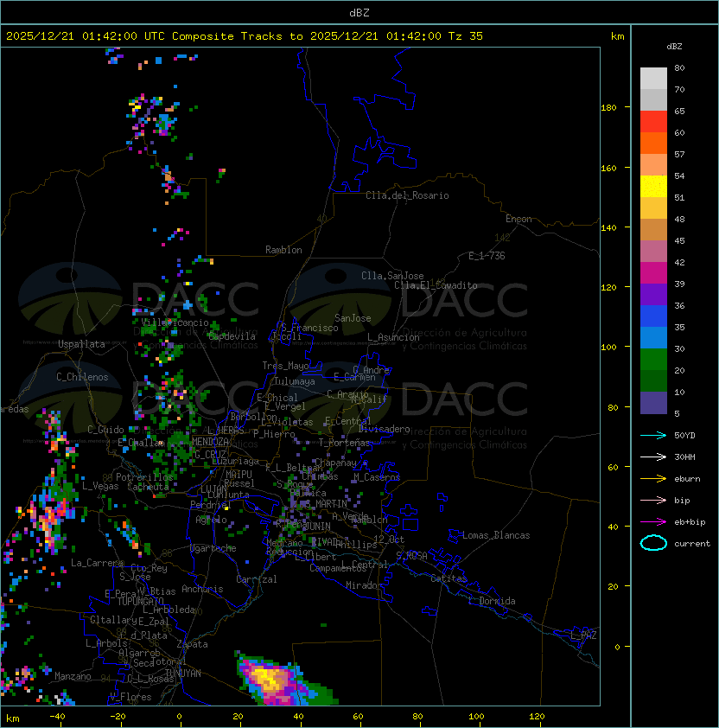This screenshot has width=719, height=728.
Task: Click the '50YD' legend label
Action: 684,435
